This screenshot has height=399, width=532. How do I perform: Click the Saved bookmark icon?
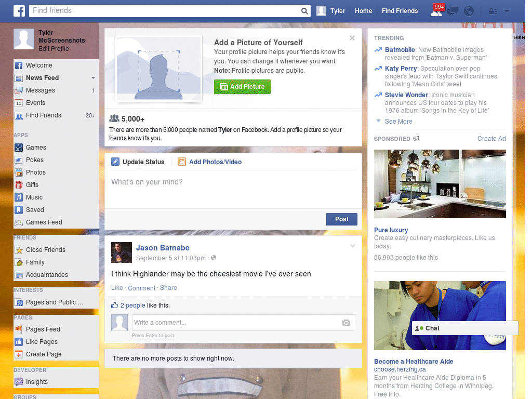19,210
